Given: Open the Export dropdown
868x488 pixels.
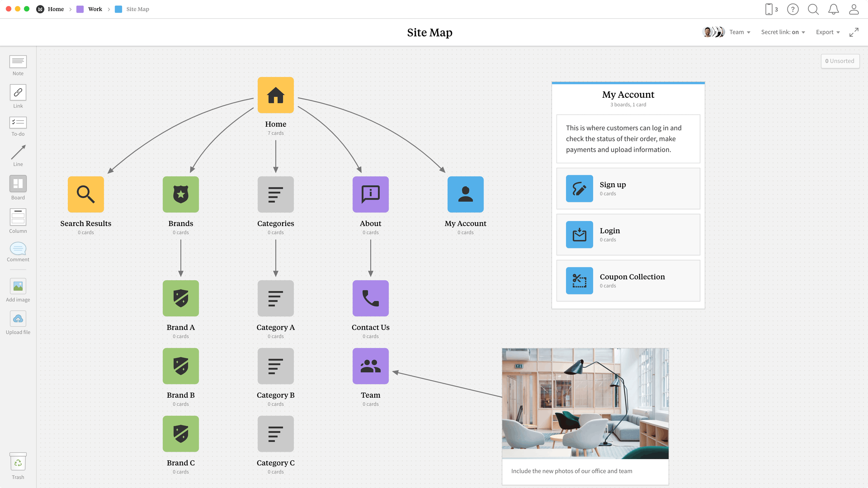Looking at the screenshot, I should click(827, 32).
